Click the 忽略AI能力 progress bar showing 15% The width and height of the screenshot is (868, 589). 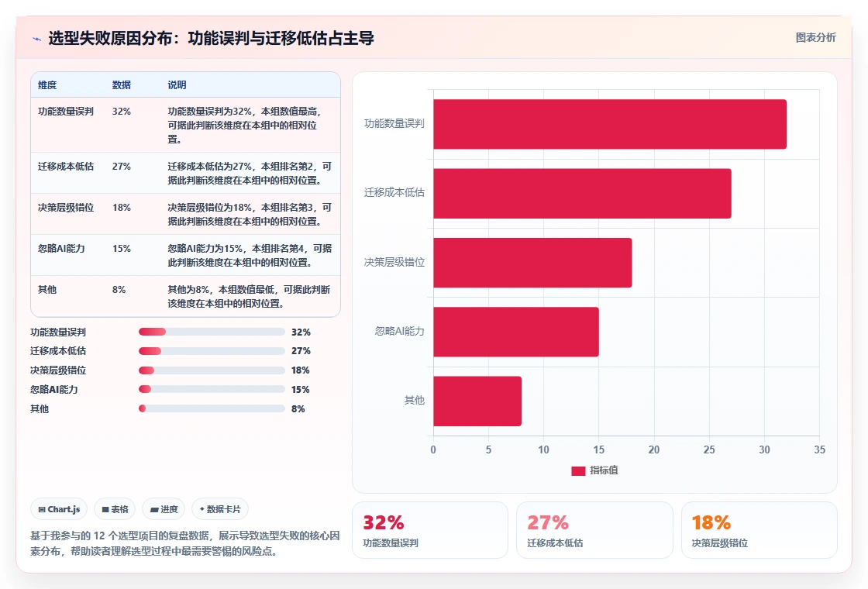(212, 389)
